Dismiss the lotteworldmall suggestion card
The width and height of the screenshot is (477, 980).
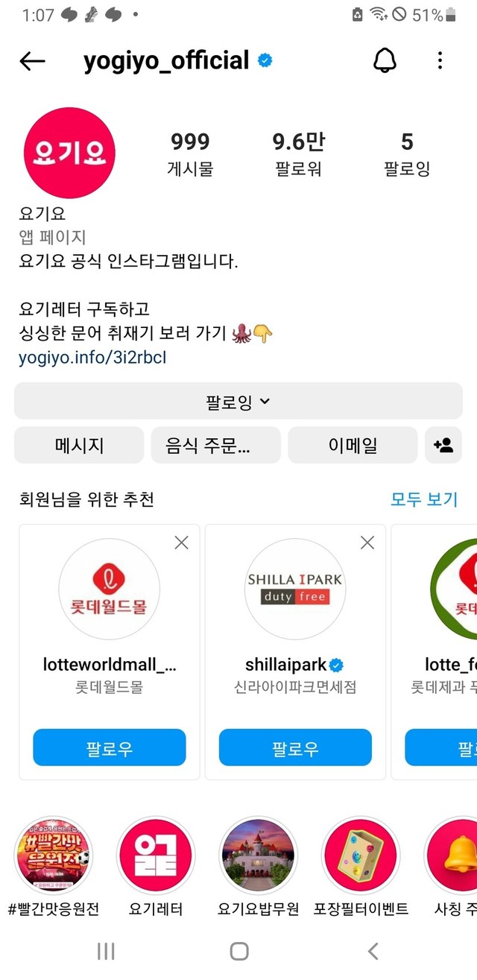181,543
